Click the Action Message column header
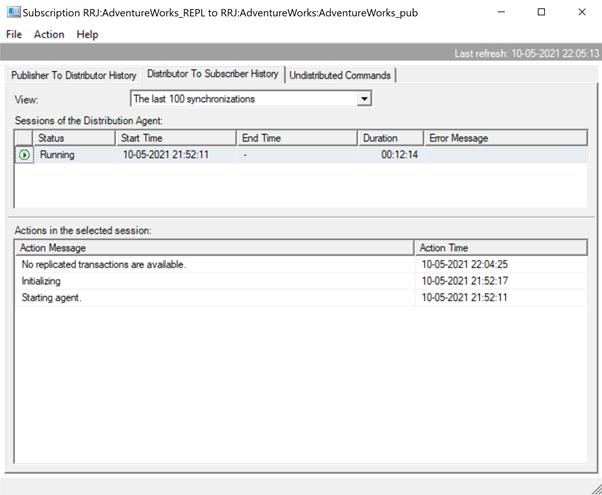The image size is (602, 495). point(215,248)
